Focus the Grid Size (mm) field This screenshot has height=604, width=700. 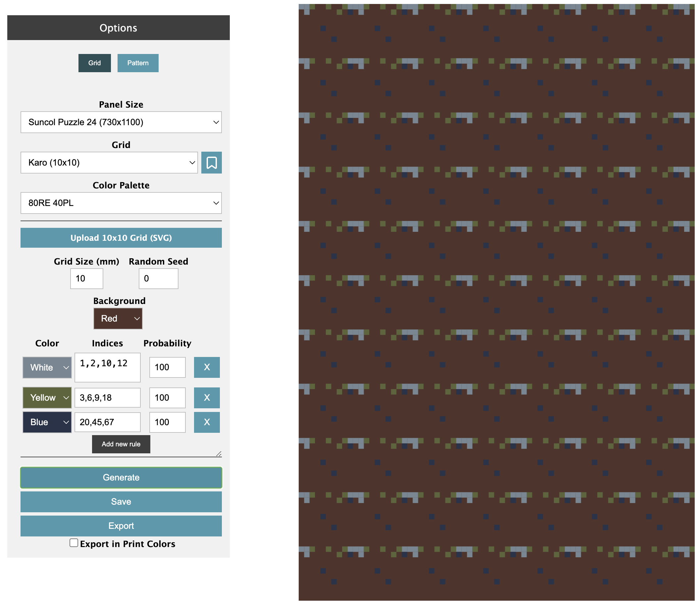pyautogui.click(x=86, y=278)
